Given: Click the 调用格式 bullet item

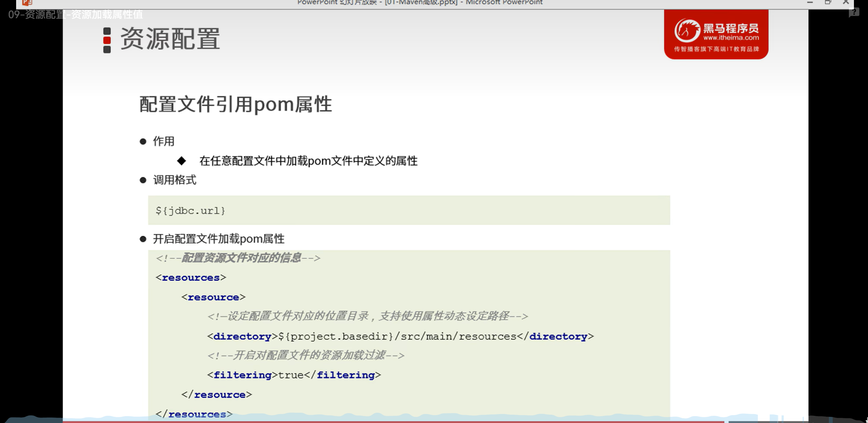Looking at the screenshot, I should 174,180.
